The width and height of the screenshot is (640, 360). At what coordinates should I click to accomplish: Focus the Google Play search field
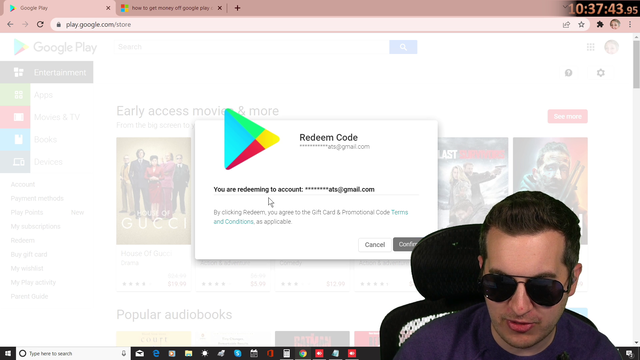click(x=252, y=47)
